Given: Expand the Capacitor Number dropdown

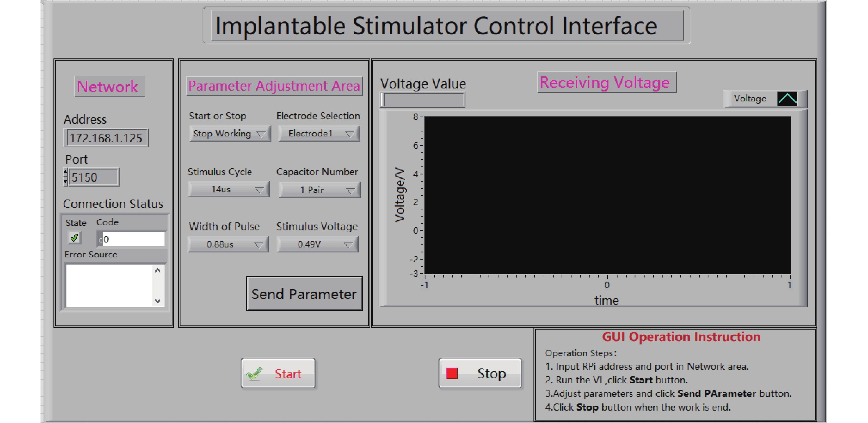Looking at the screenshot, I should pos(319,190).
